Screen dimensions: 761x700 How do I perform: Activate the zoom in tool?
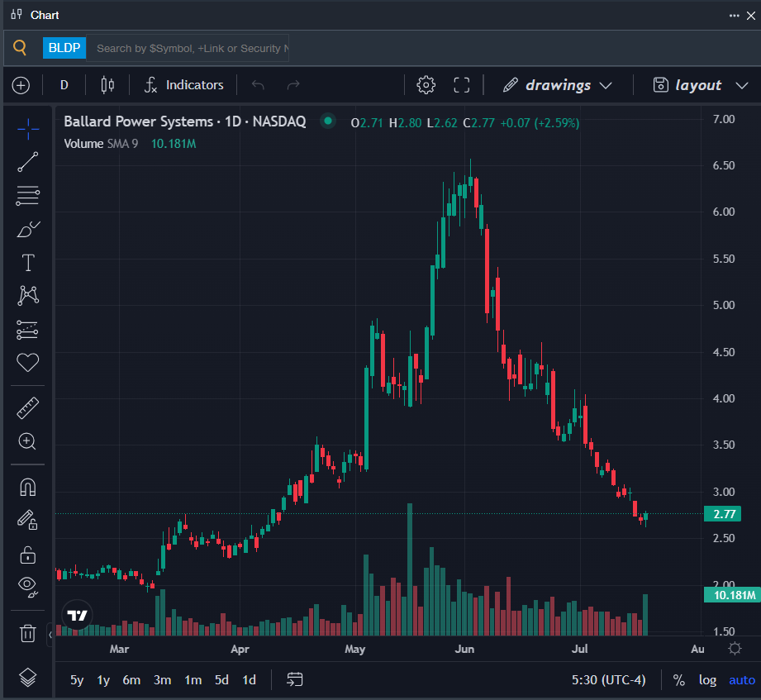pos(27,441)
